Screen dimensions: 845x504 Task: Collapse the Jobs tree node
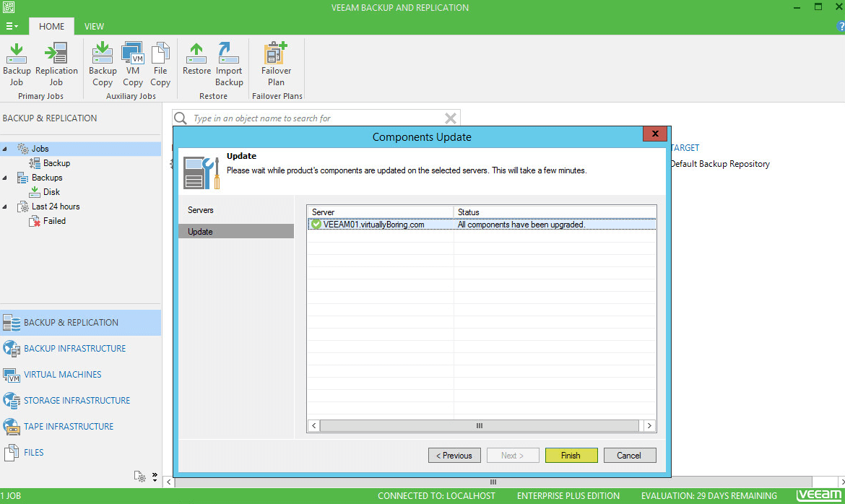tap(5, 149)
